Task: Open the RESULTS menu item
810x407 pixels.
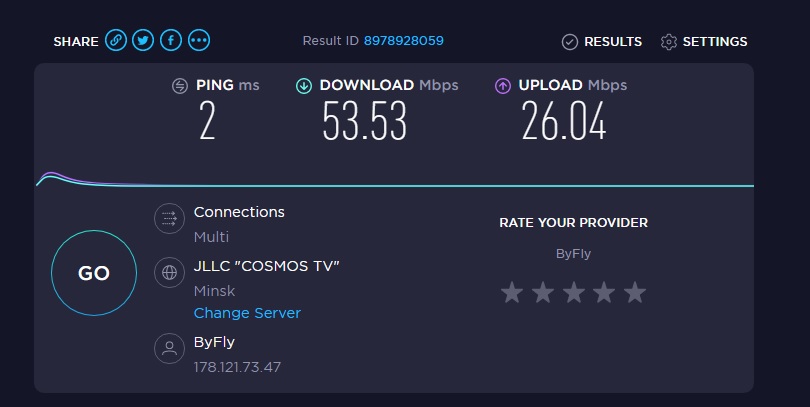Action: click(612, 42)
